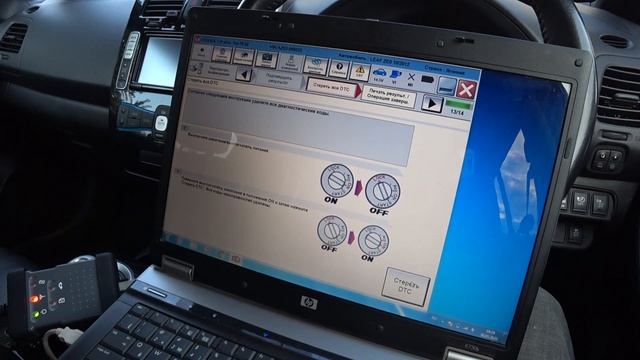
Task: Click the first toolbar button at top-left
Action: point(202,53)
